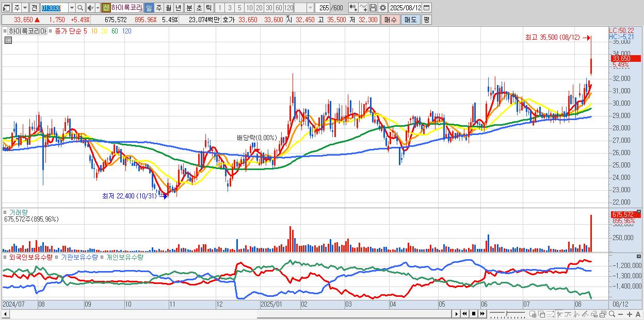Click the stock code input field 013030
The image size is (644, 320).
click(54, 8)
